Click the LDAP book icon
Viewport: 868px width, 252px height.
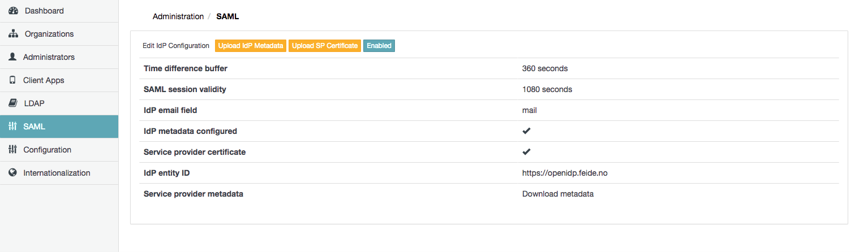(x=13, y=103)
